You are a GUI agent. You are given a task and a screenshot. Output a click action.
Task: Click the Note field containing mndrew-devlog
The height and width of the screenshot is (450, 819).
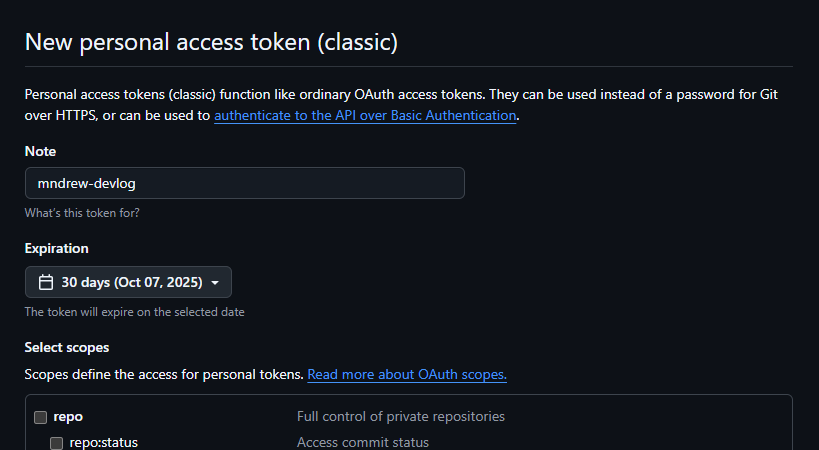[x=244, y=183]
